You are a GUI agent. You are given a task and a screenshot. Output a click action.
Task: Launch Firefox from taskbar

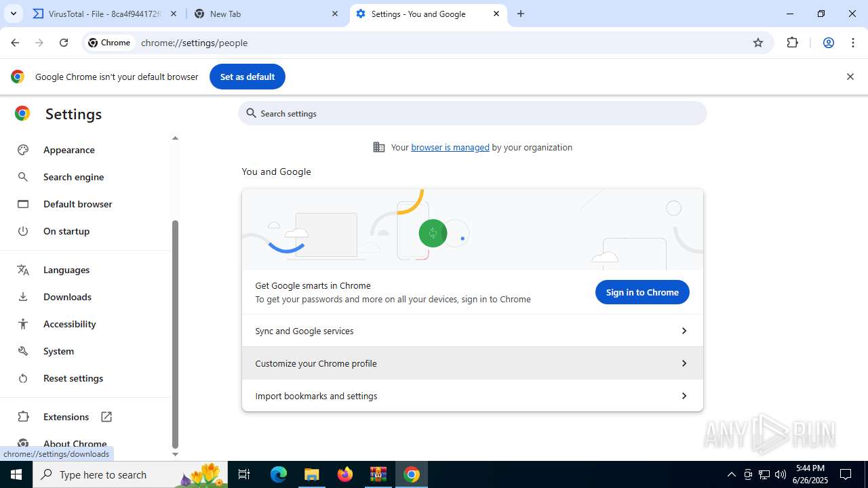(x=345, y=474)
